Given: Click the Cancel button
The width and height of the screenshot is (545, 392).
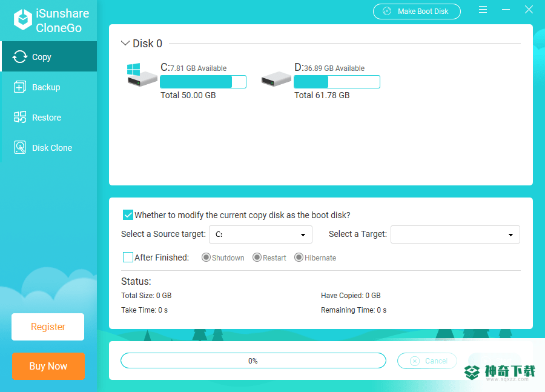Looking at the screenshot, I should (x=427, y=361).
